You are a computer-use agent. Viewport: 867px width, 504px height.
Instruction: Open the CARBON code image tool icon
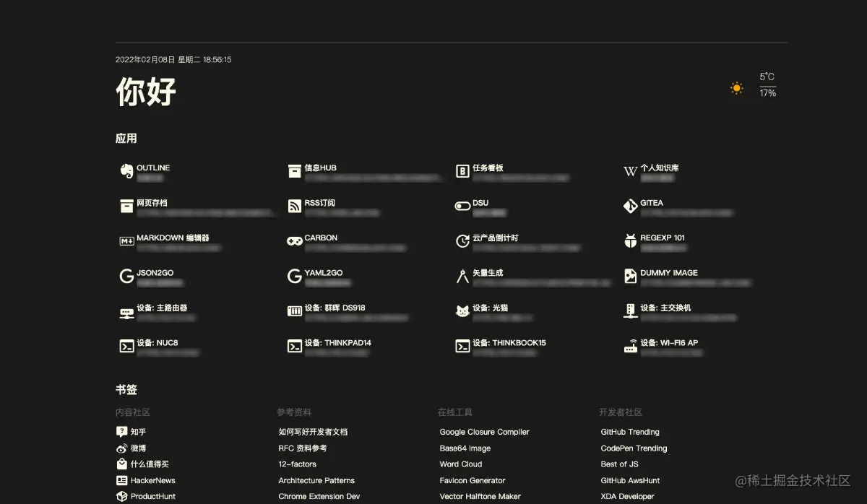click(x=294, y=241)
